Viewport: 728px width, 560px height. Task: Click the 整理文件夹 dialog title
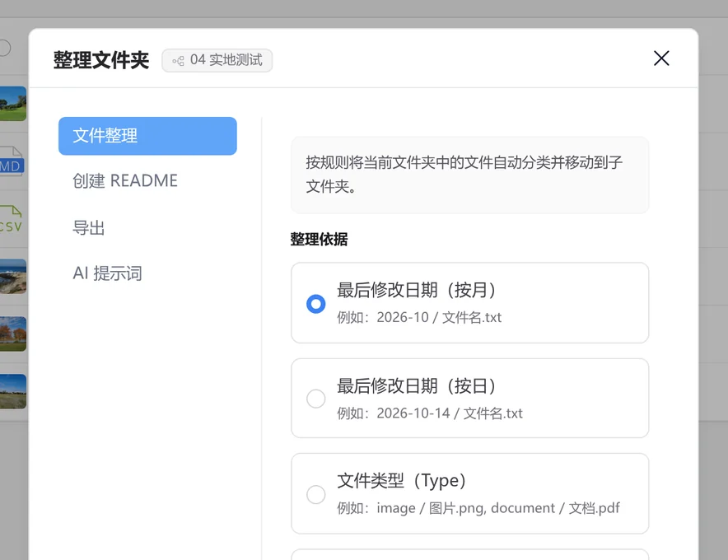click(101, 60)
